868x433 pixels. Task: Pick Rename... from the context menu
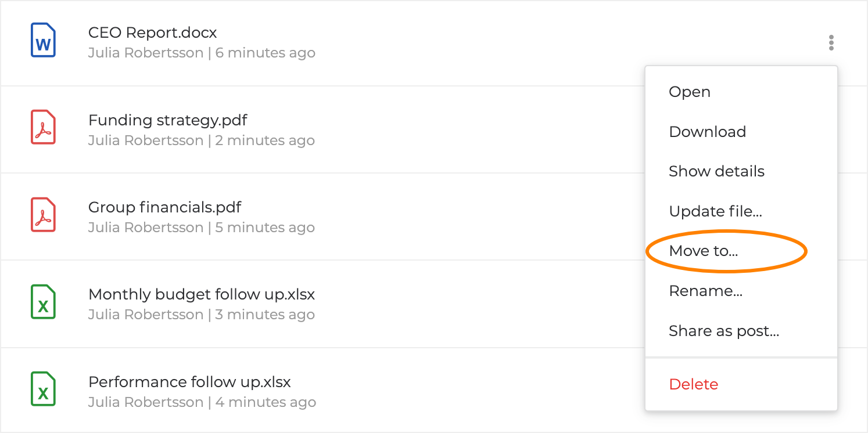click(705, 291)
